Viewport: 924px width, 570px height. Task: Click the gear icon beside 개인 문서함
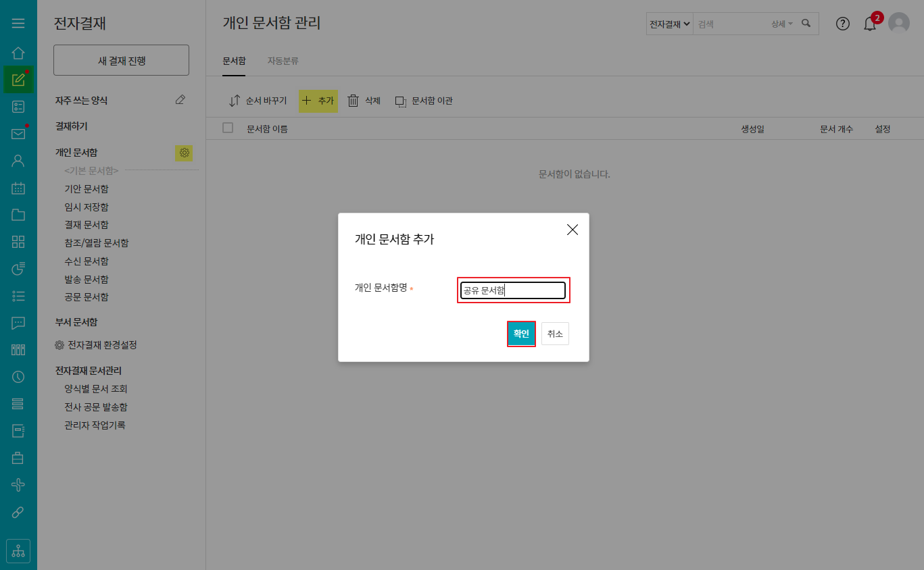(x=184, y=153)
